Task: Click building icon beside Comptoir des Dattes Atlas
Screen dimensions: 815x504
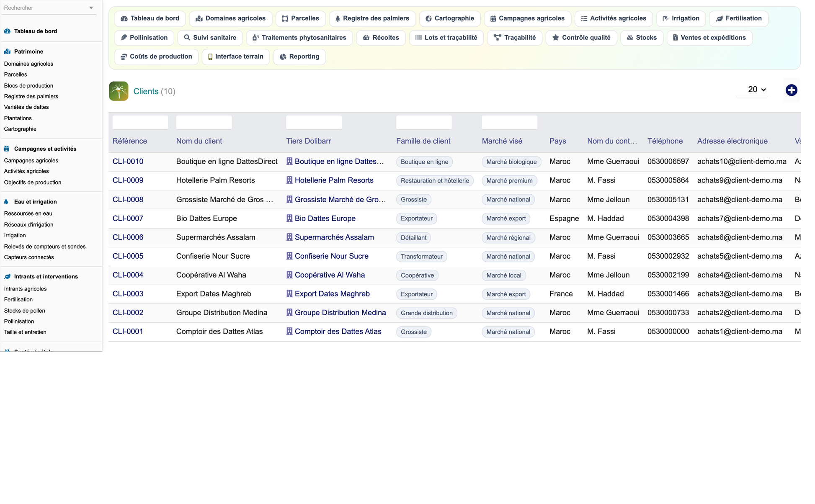Action: (x=289, y=331)
